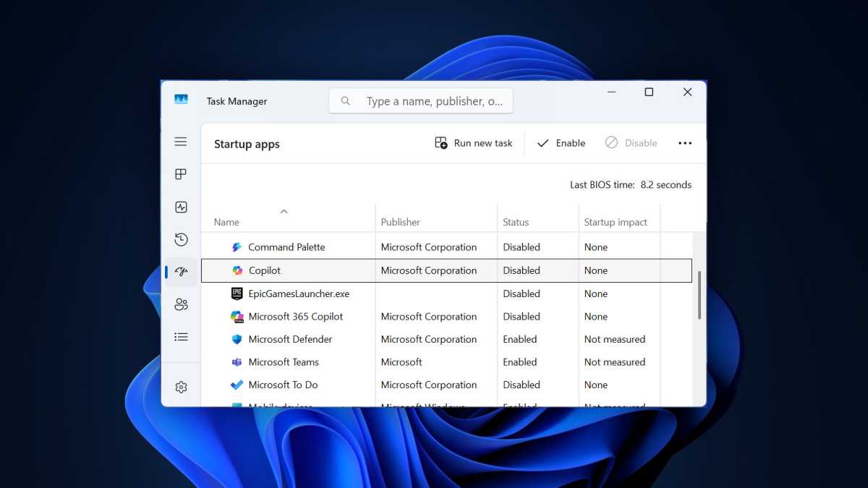Go to the Processes page icon
Viewport: 868px width, 488px height.
point(181,174)
